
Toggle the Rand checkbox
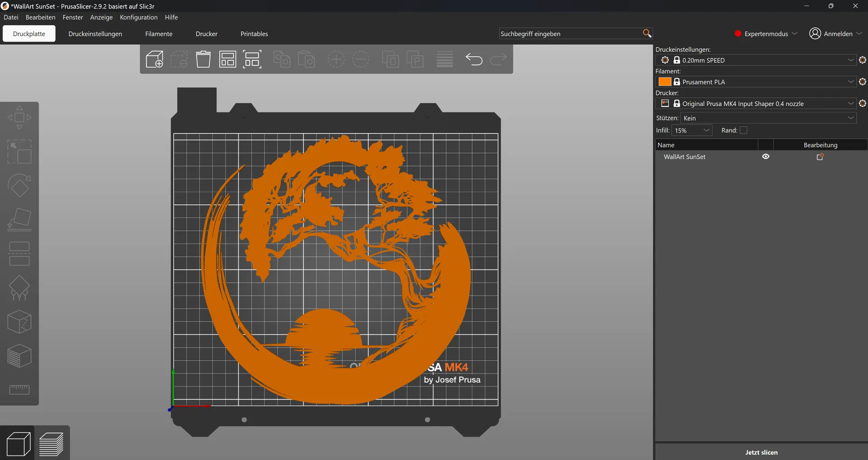tap(743, 130)
